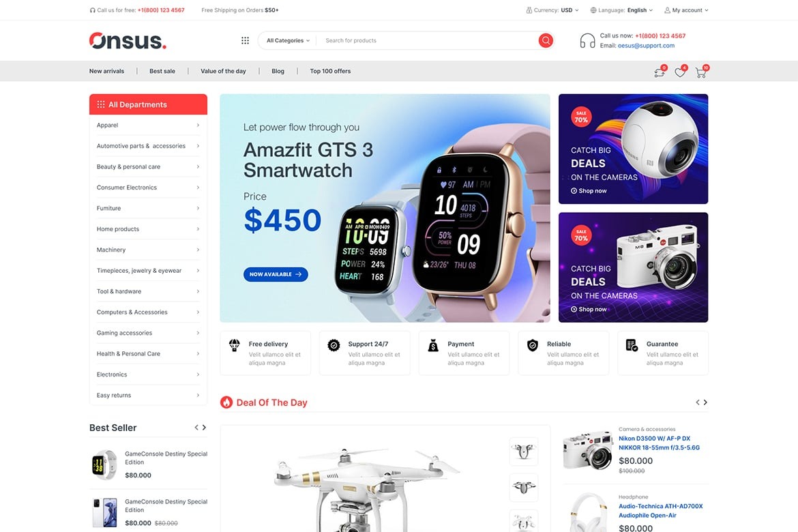Screen dimensions: 798x532
Task: Open the Currency USD dropdown
Action: coord(552,10)
